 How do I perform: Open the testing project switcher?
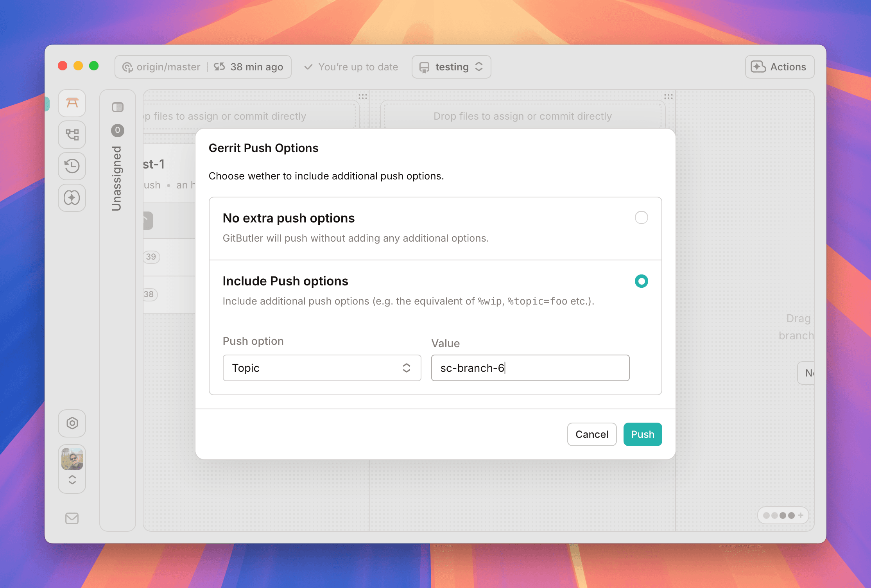(451, 66)
